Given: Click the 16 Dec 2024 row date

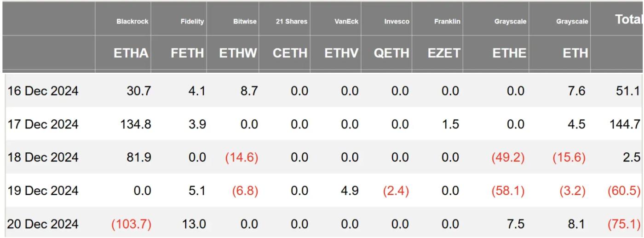Looking at the screenshot, I should (43, 92).
